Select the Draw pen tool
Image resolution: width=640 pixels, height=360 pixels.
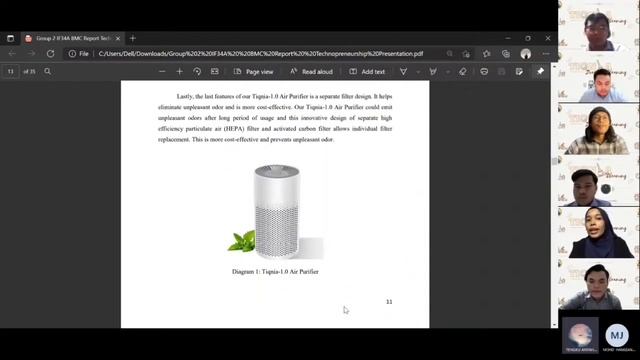403,71
